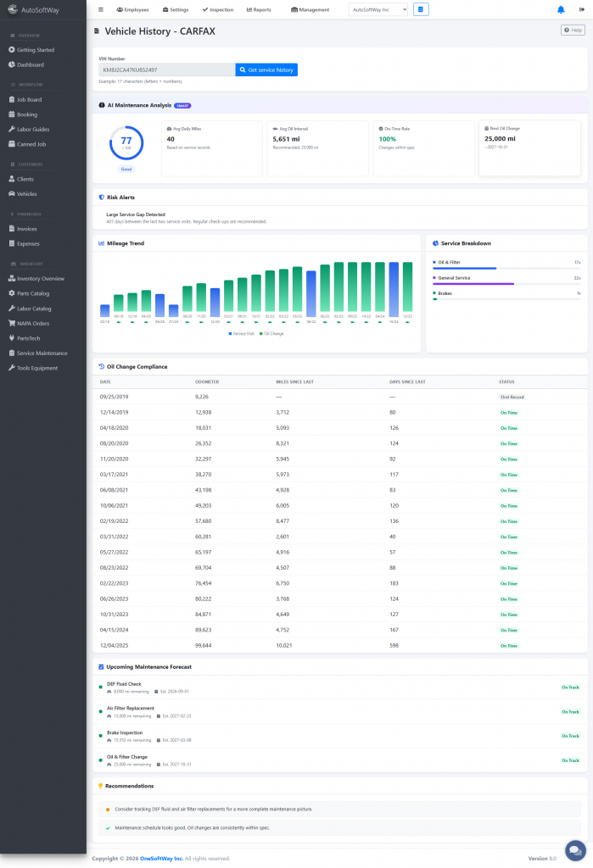The height and width of the screenshot is (868, 593).
Task: Expand the Employees menu
Action: [x=132, y=9]
